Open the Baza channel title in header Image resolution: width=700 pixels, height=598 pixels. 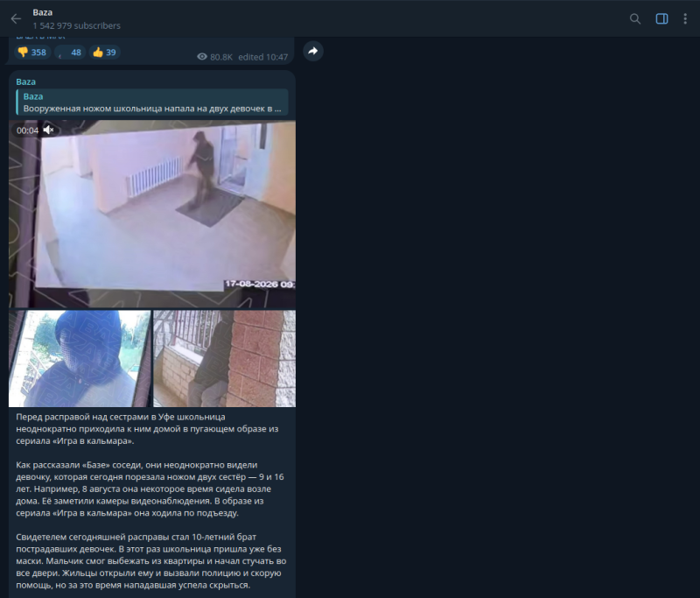[x=42, y=12]
